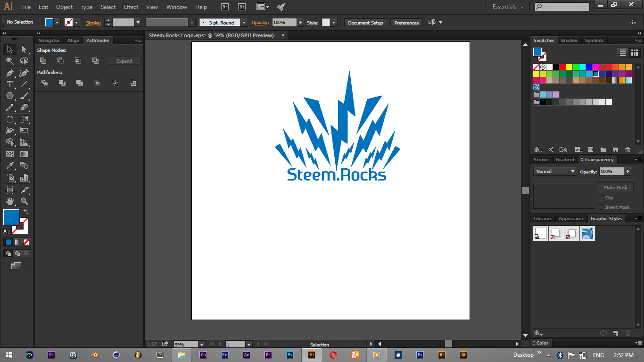Image resolution: width=644 pixels, height=362 pixels.
Task: Swap fill and stroke colors
Action: [26, 212]
